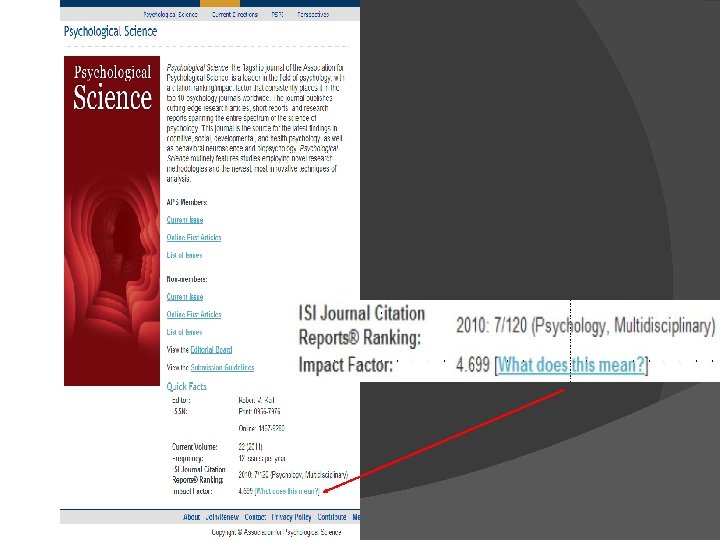
Task: Click the enlarged '4.699' impact factor value
Action: 472,365
